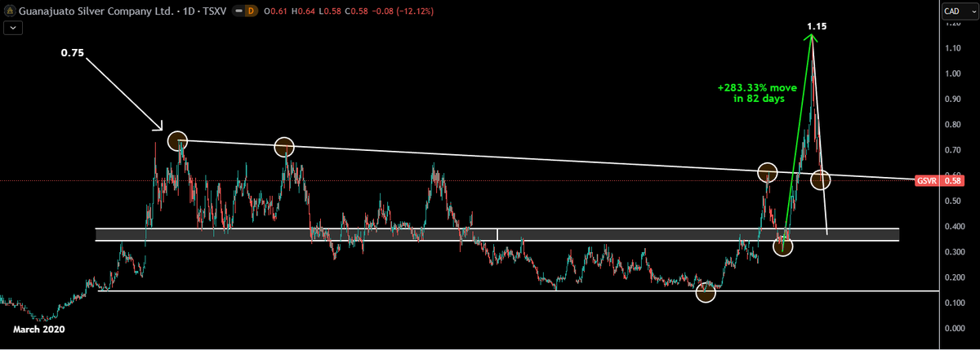Click the orange D delayed-data badge
The image size is (980, 350).
[252, 11]
